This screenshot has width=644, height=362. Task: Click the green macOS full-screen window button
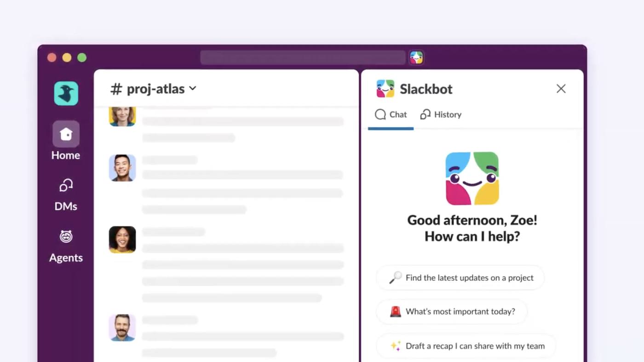82,57
